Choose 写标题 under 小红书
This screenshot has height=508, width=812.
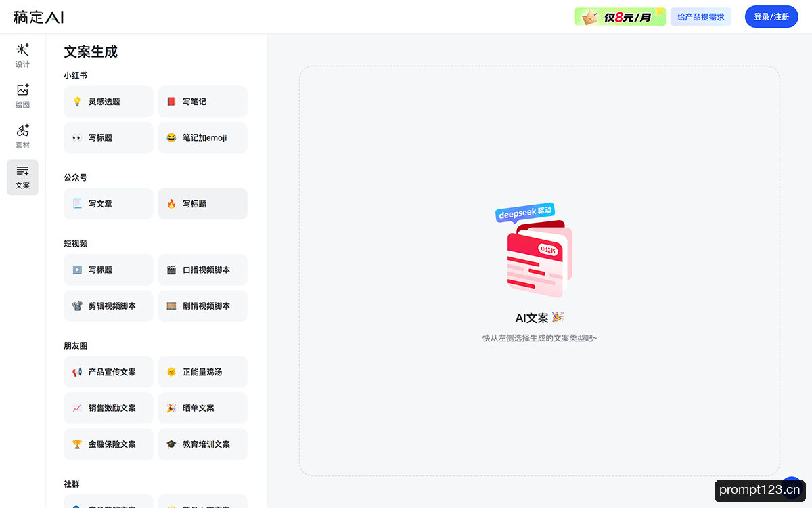coord(108,137)
